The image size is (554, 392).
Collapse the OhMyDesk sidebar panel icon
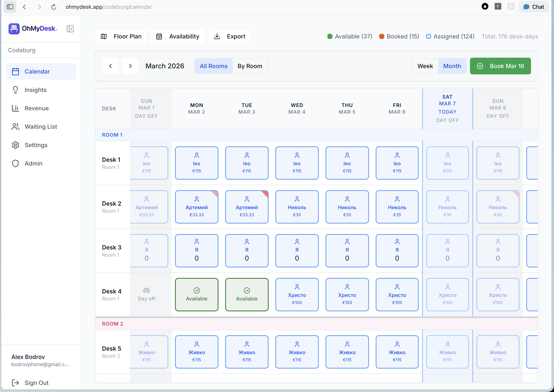[x=70, y=29]
